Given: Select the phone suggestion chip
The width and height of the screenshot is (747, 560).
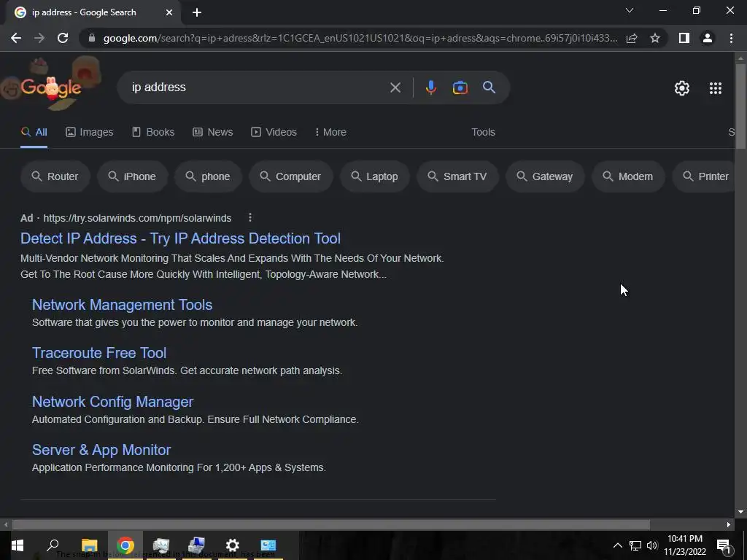Looking at the screenshot, I should 208,176.
